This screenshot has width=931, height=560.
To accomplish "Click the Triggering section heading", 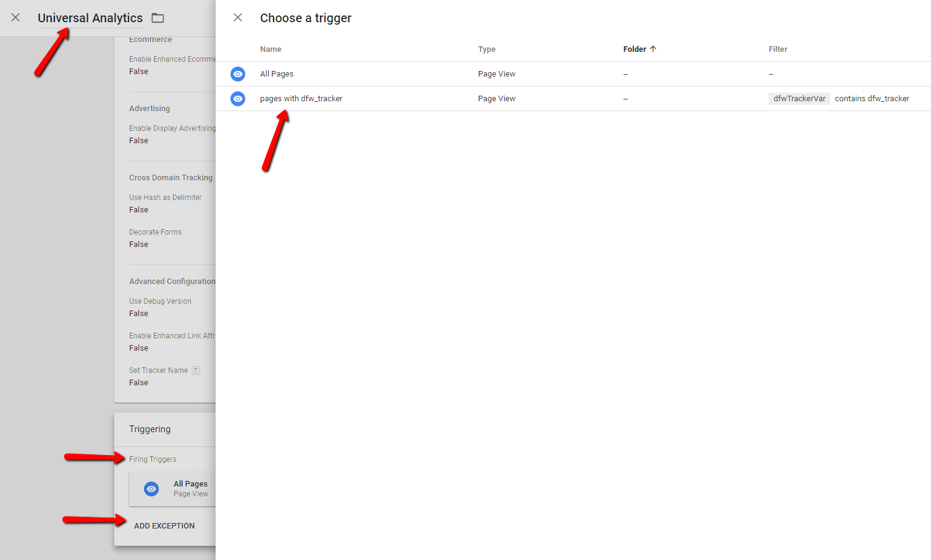I will tap(150, 429).
